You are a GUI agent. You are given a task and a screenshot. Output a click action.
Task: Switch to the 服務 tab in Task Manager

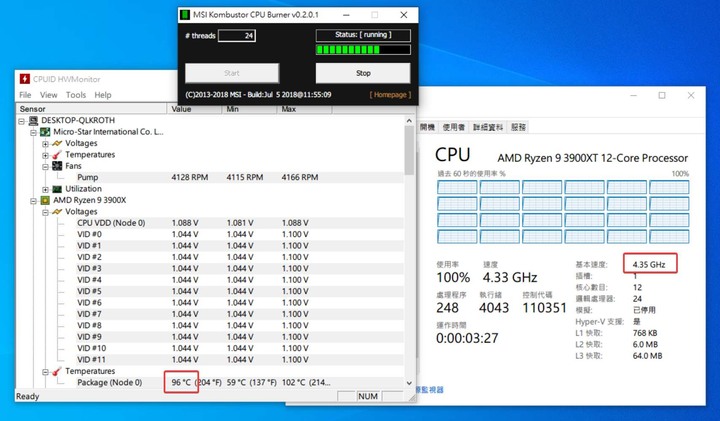(518, 127)
